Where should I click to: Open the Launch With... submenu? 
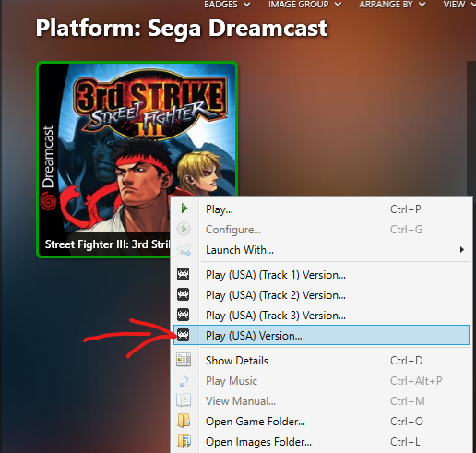321,250
